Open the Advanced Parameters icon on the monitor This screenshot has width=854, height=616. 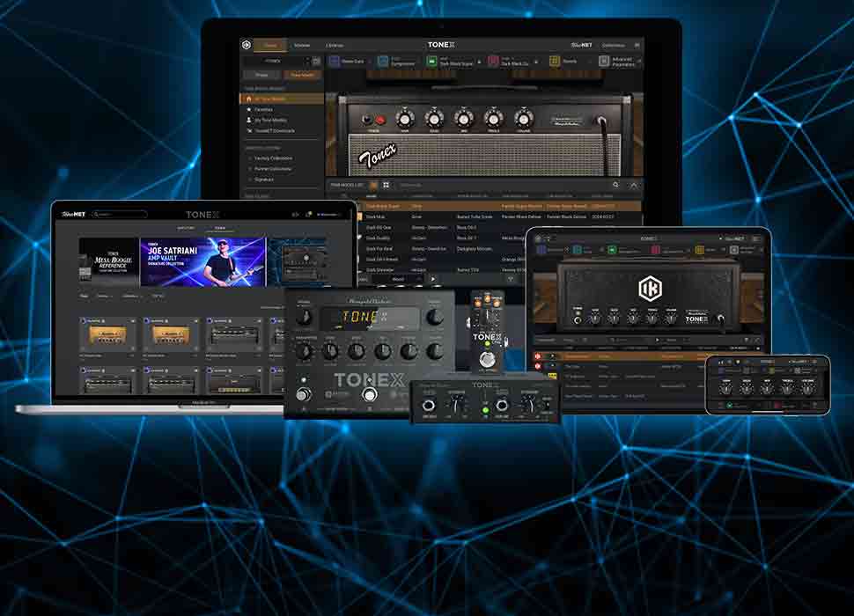(603, 62)
